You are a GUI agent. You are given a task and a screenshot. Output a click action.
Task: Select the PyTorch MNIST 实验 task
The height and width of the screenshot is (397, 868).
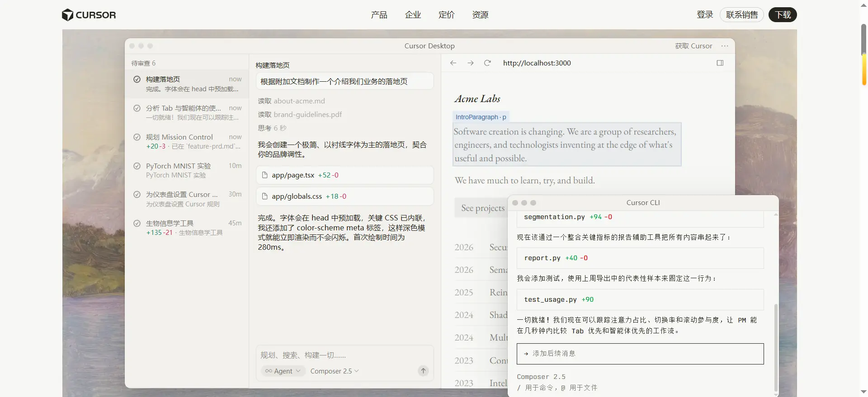point(187,170)
